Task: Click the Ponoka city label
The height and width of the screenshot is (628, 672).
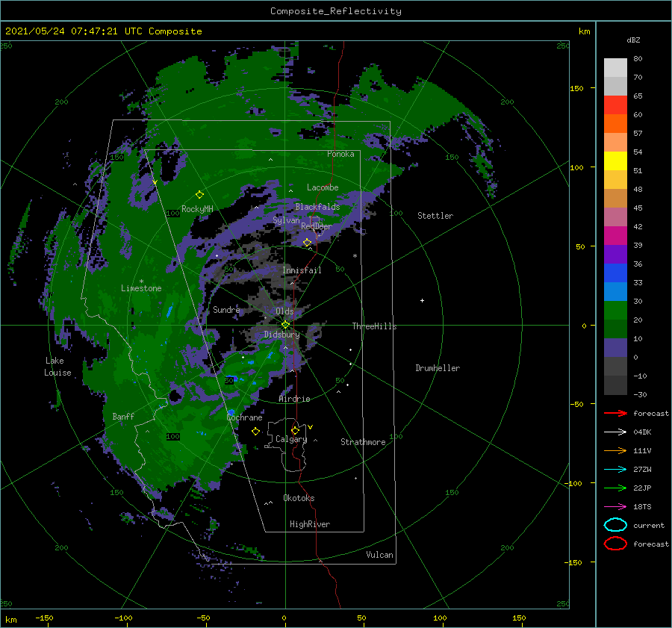Action: click(x=340, y=154)
